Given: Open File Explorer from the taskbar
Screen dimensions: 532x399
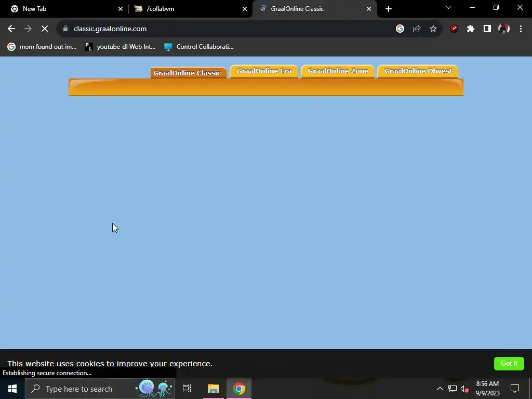Looking at the screenshot, I should coord(214,389).
